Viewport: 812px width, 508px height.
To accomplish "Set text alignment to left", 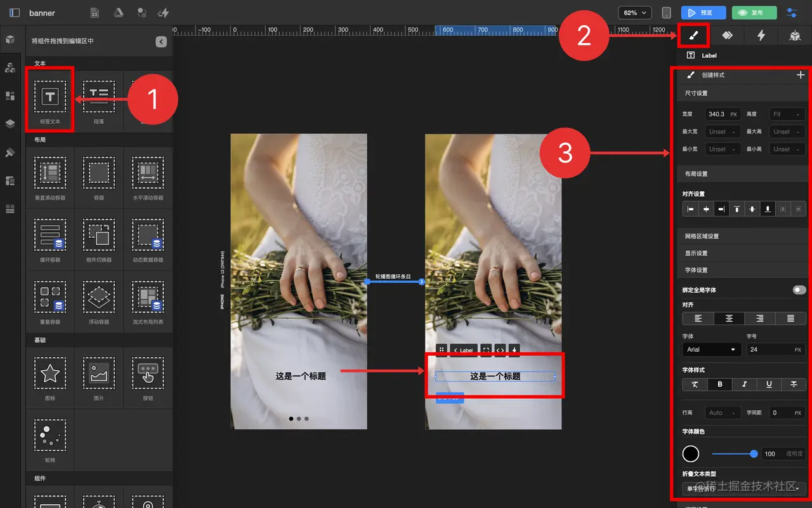I will (x=698, y=318).
